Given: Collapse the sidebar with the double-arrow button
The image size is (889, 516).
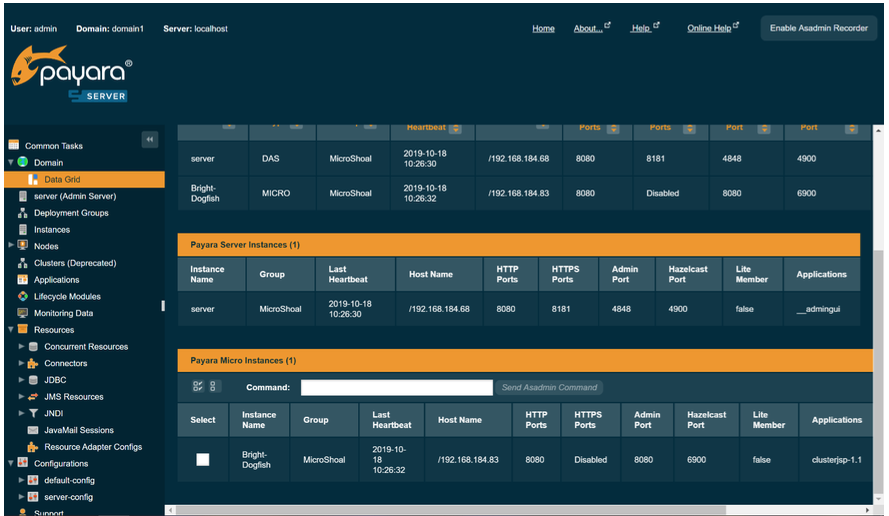Looking at the screenshot, I should [150, 140].
